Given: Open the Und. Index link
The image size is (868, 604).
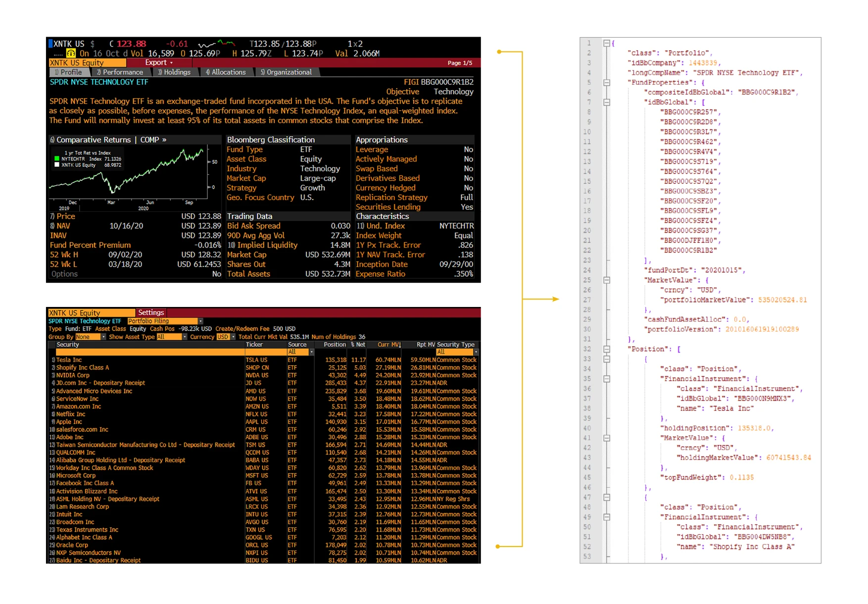Looking at the screenshot, I should [381, 226].
